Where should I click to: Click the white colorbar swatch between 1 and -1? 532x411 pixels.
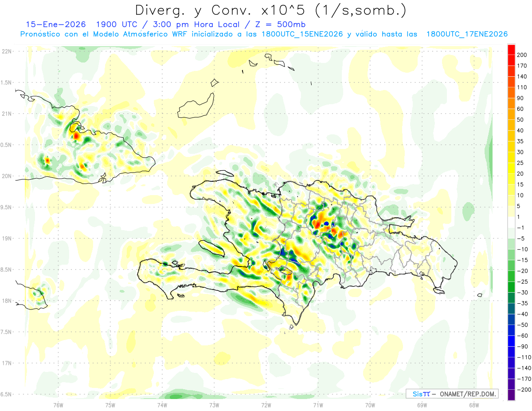(x=511, y=222)
